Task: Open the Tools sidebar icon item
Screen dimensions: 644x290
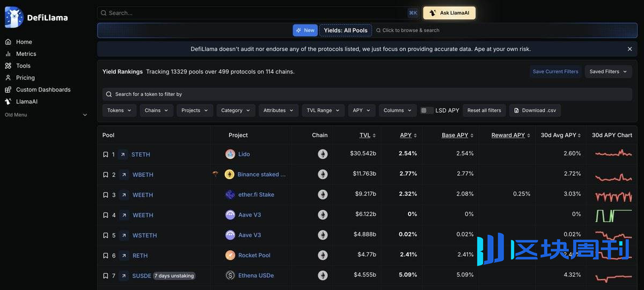Action: [8, 66]
